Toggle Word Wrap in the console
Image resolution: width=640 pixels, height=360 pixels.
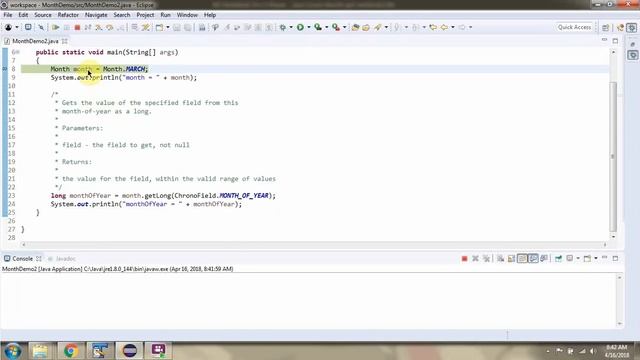[x=522, y=258]
